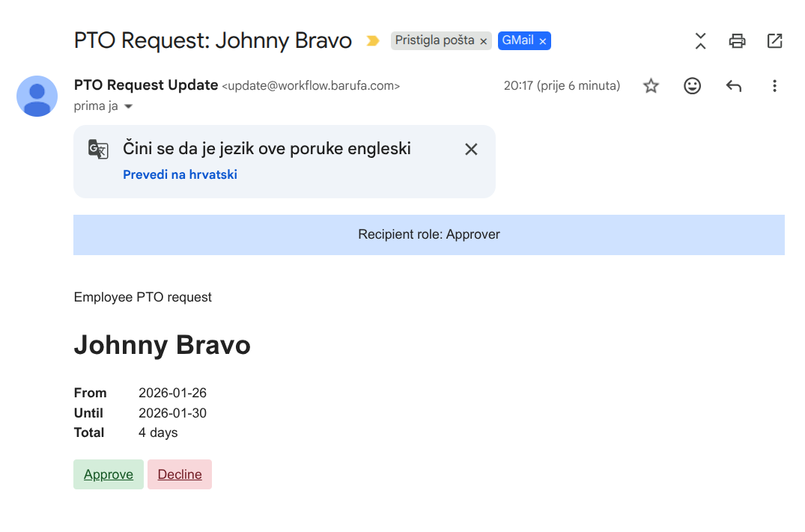The width and height of the screenshot is (805, 532).
Task: Open the email in a new window
Action: [774, 41]
